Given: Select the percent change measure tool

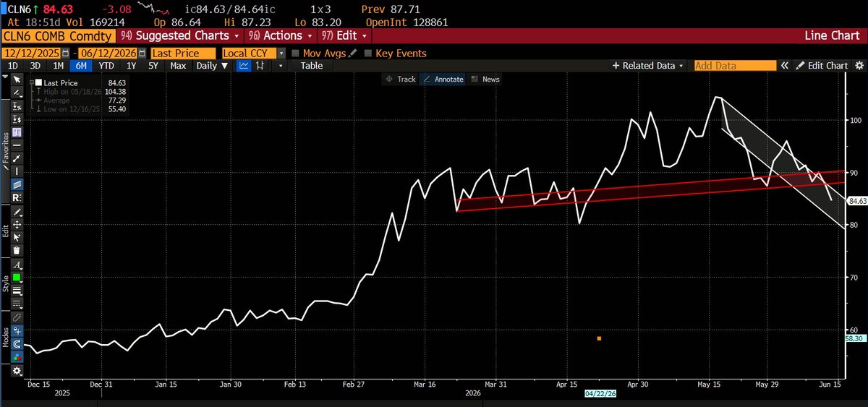Looking at the screenshot, I should [x=17, y=106].
